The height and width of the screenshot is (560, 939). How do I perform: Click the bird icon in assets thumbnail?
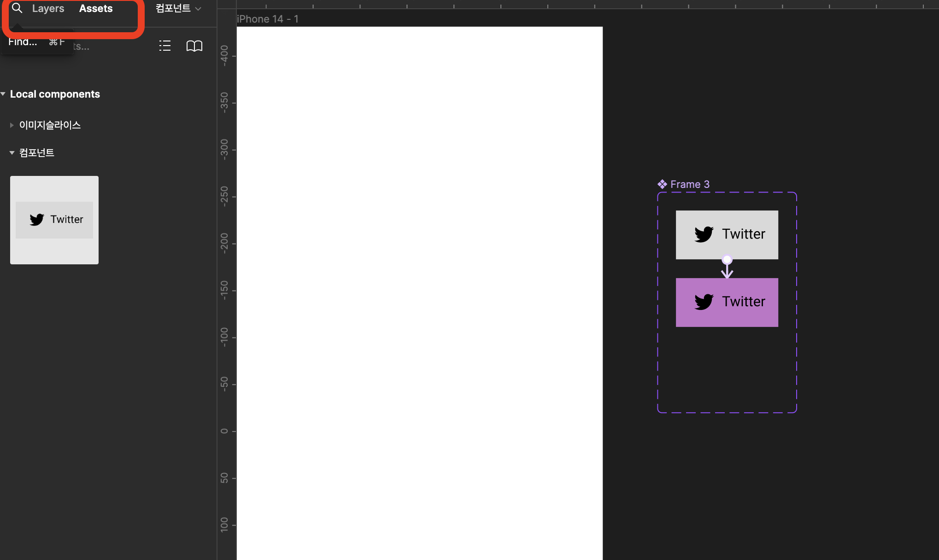tap(37, 219)
